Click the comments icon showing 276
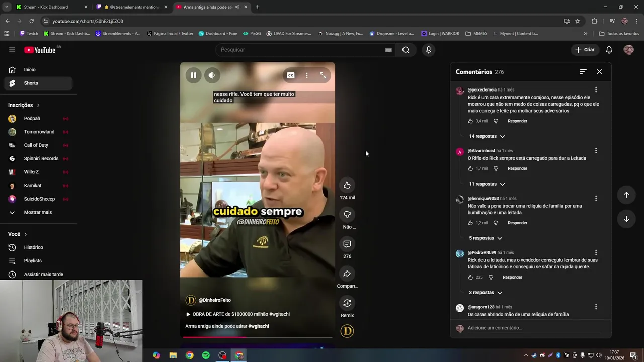 click(347, 244)
